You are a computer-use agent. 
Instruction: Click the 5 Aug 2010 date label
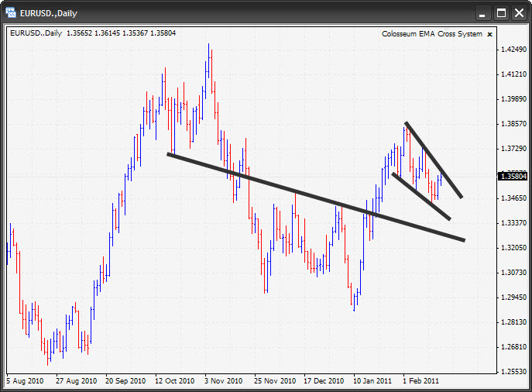tap(25, 381)
